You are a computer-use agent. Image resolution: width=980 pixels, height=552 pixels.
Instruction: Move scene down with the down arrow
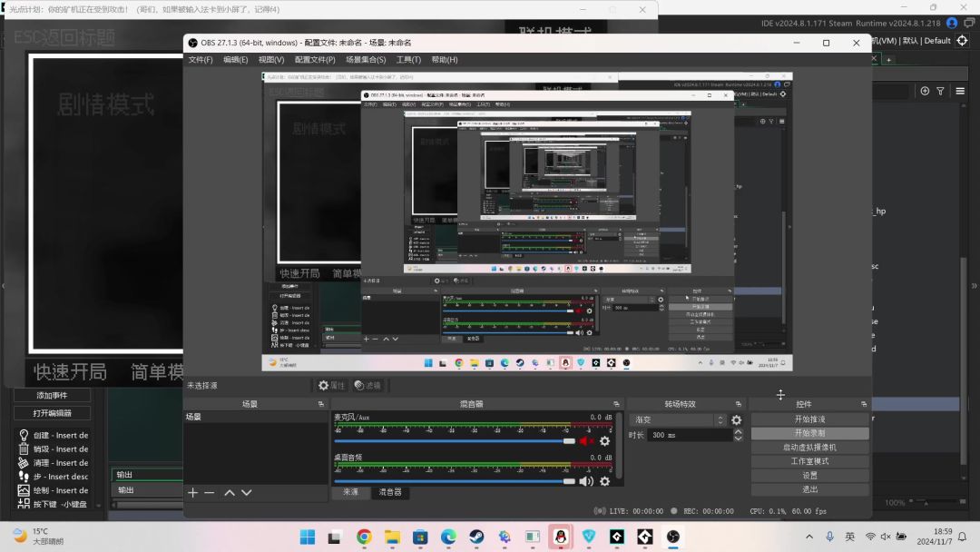(x=247, y=493)
